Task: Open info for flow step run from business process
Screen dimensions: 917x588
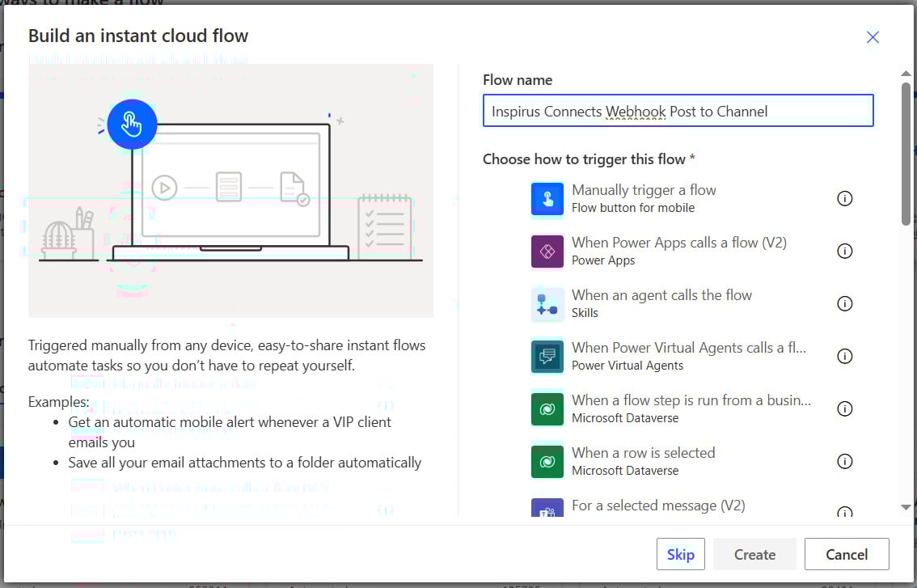Action: coord(844,409)
